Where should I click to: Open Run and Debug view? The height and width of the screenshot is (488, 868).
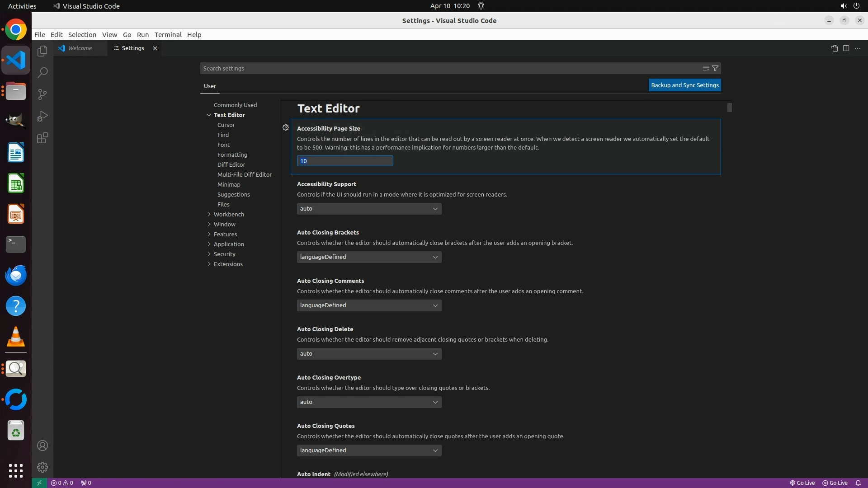click(42, 116)
